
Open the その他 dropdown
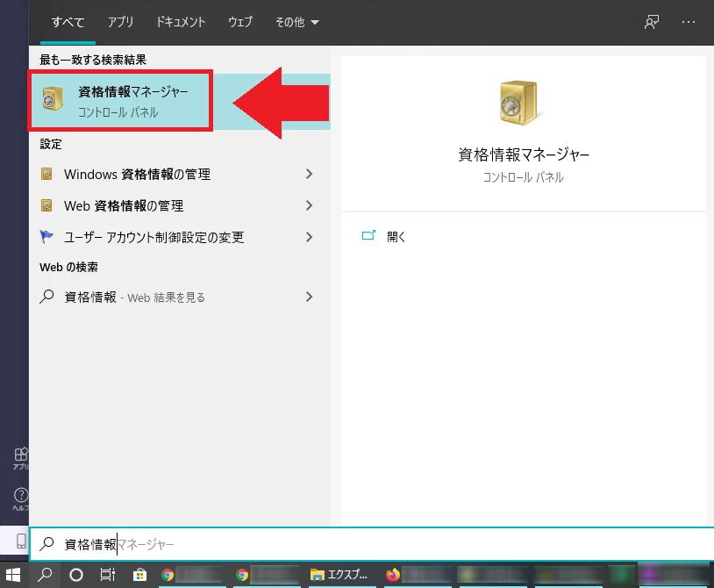tap(296, 22)
